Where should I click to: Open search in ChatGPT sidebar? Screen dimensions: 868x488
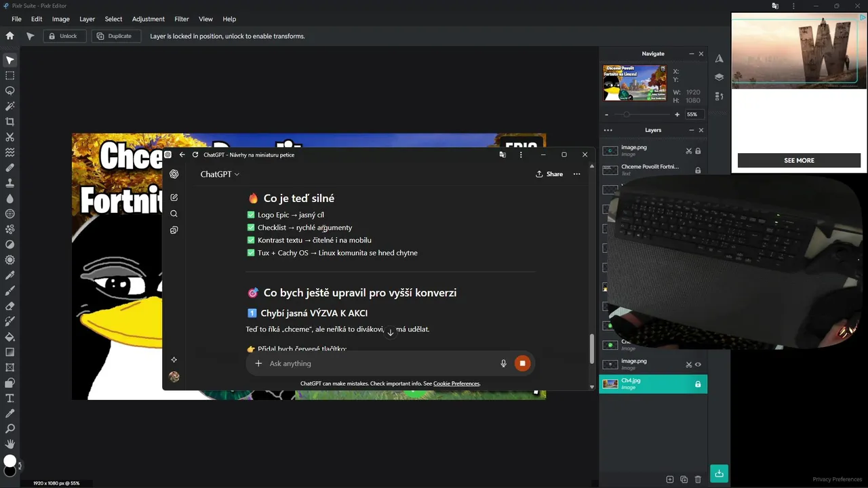[174, 213]
